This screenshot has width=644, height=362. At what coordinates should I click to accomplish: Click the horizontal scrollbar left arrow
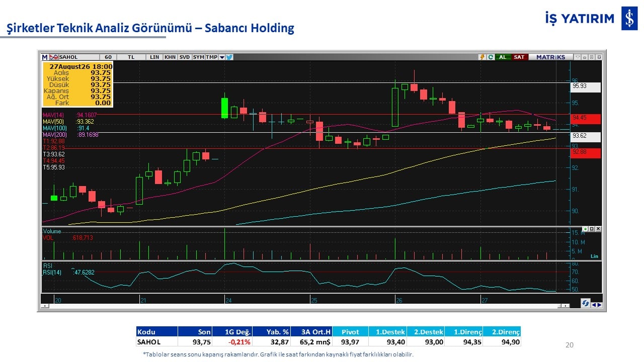45,306
